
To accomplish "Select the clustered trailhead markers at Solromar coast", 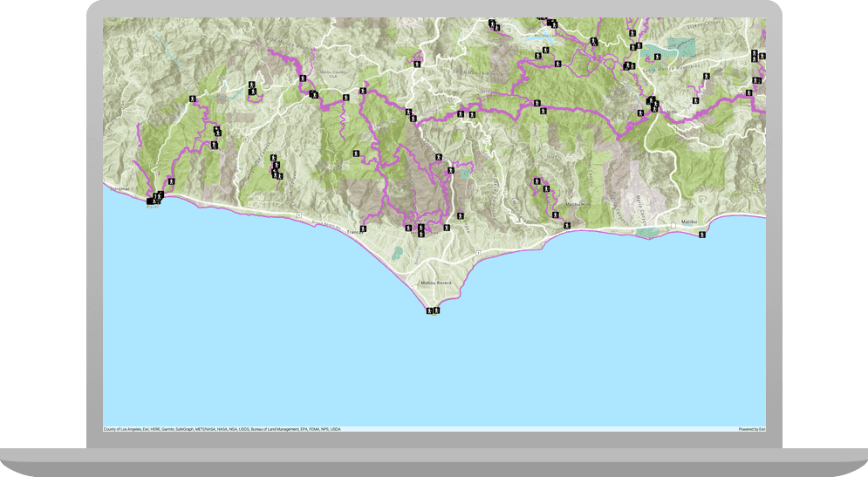I will click(x=154, y=198).
